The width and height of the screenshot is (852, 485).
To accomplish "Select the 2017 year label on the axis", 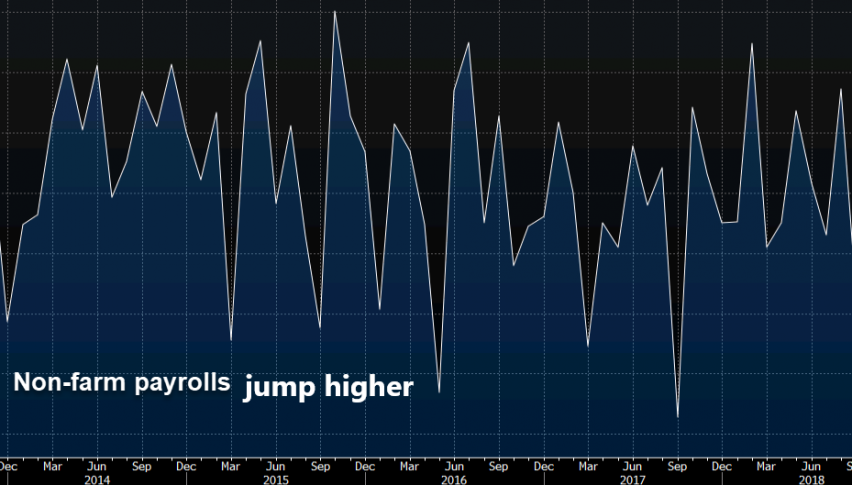I will click(632, 479).
